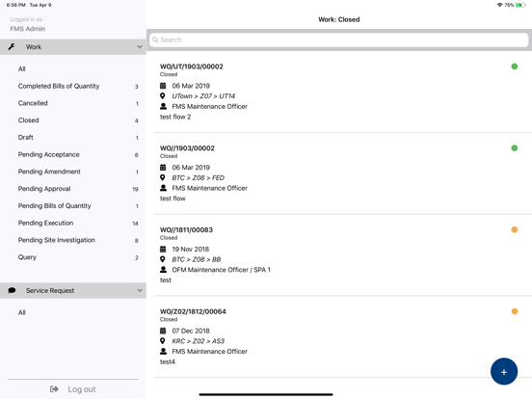Image resolution: width=532 pixels, height=399 pixels.
Task: Open Pending Execution work list
Action: pyautogui.click(x=73, y=223)
